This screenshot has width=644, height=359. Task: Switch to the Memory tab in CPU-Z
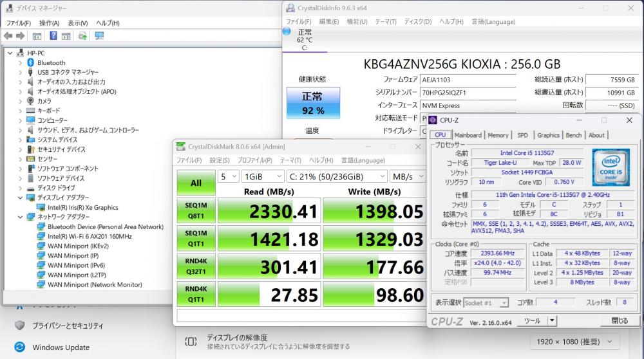tap(498, 135)
